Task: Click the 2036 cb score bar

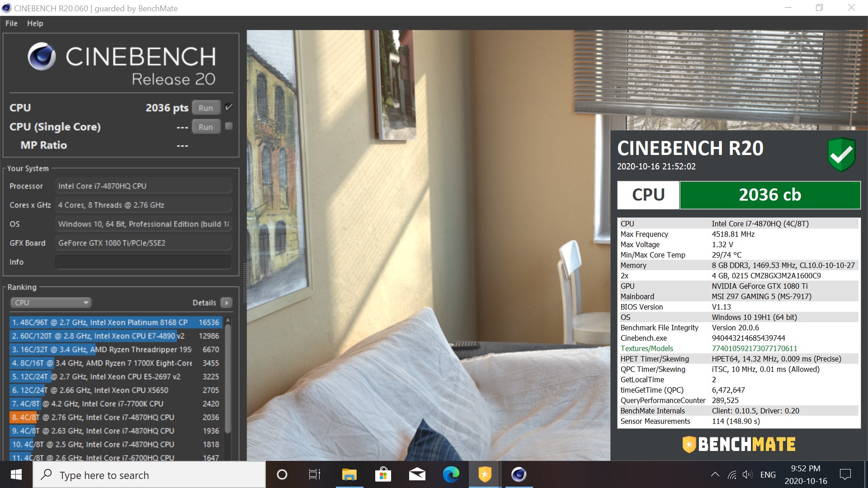Action: click(x=770, y=195)
